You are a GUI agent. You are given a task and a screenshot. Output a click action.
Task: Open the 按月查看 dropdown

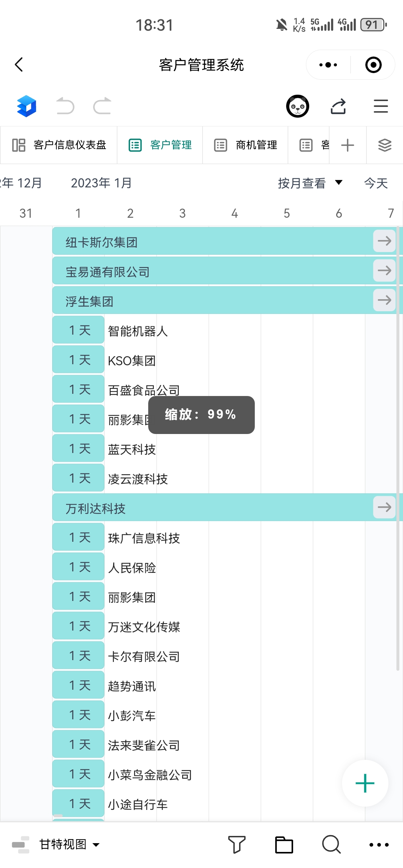(x=310, y=183)
